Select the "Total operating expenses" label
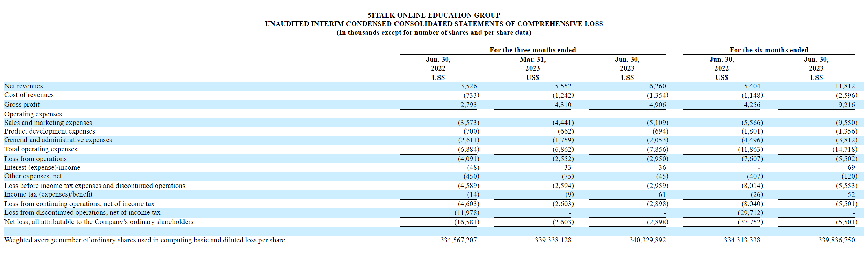This screenshot has height=254, width=868. pyautogui.click(x=41, y=149)
